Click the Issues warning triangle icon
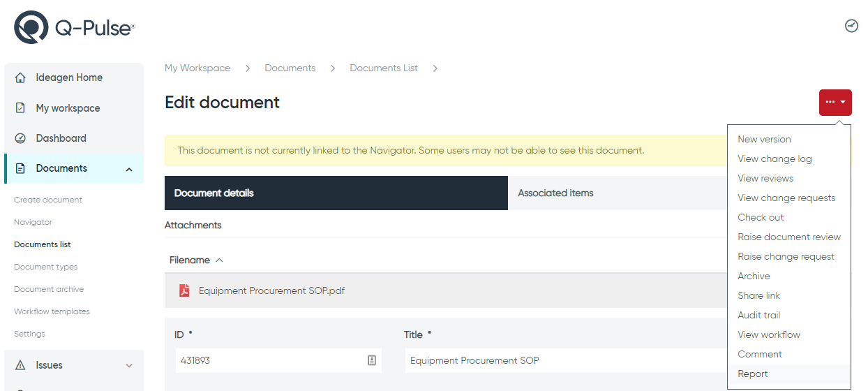The height and width of the screenshot is (391, 868). (x=21, y=365)
